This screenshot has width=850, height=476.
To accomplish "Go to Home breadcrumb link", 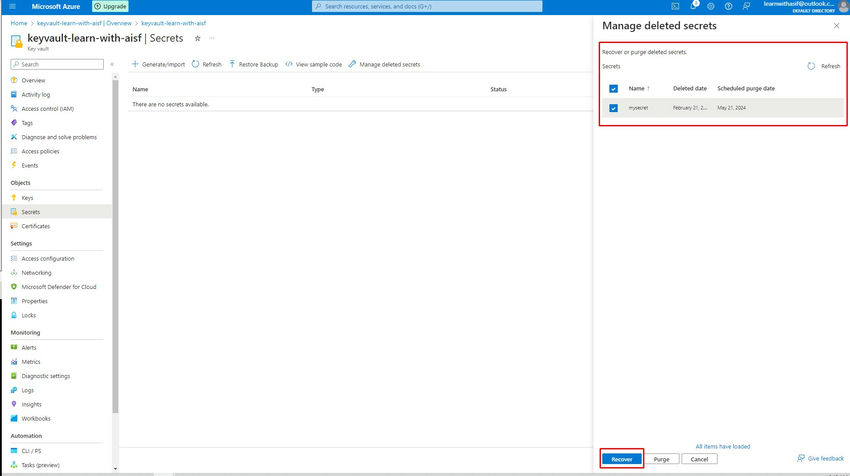I will pos(18,23).
